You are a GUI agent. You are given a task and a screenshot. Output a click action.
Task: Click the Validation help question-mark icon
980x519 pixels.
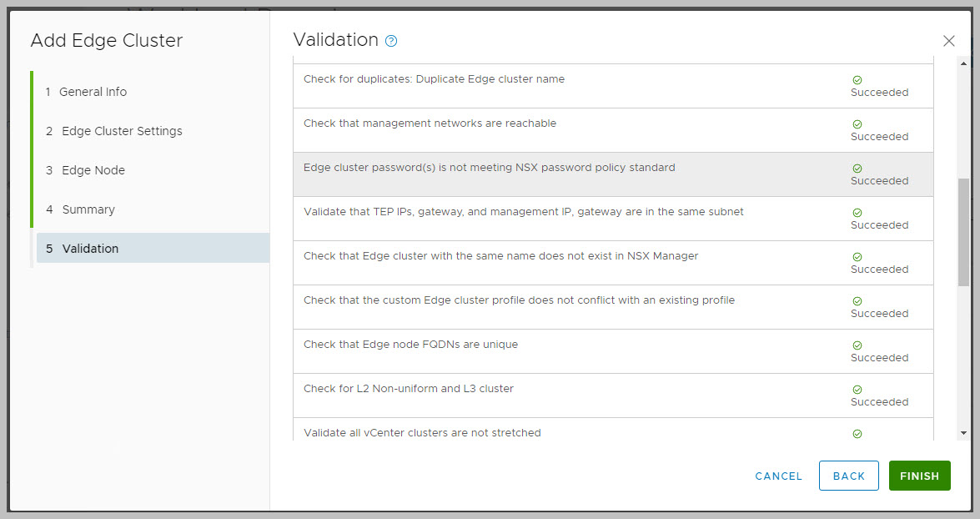point(391,41)
